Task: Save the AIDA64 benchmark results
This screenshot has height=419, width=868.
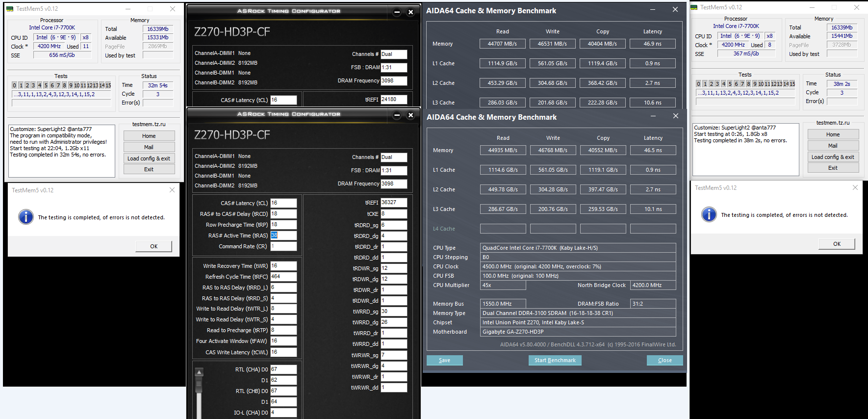Action: point(445,360)
